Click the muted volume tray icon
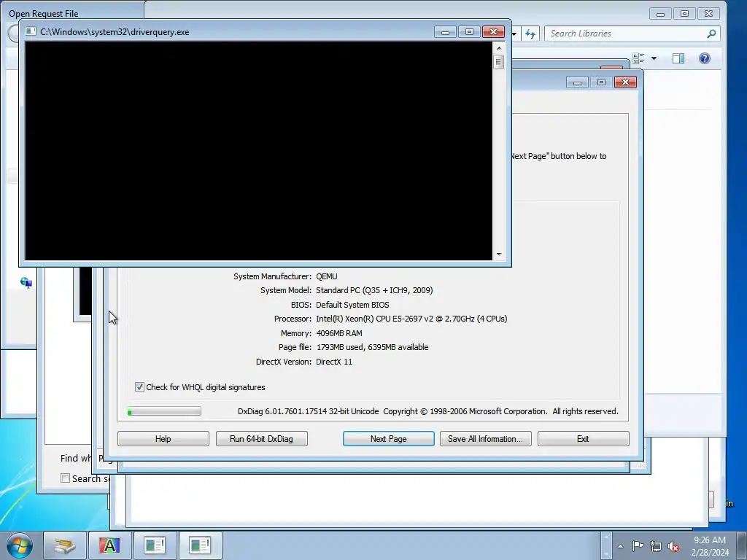Image resolution: width=747 pixels, height=560 pixels. pyautogui.click(x=673, y=546)
